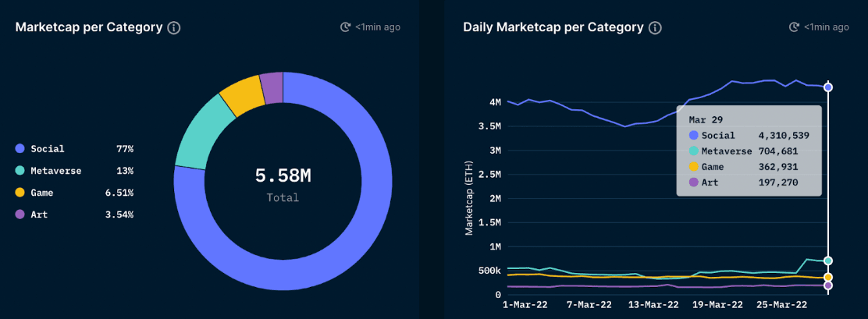Click Social line endpoint marker at Mar 29
Image resolution: width=868 pixels, height=319 pixels.
827,87
